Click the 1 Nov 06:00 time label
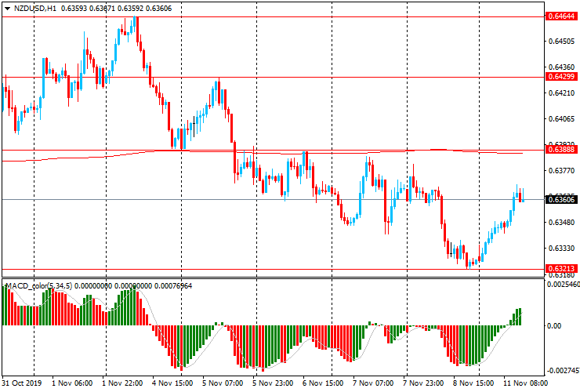The height and width of the screenshot is (392, 580). (72, 383)
